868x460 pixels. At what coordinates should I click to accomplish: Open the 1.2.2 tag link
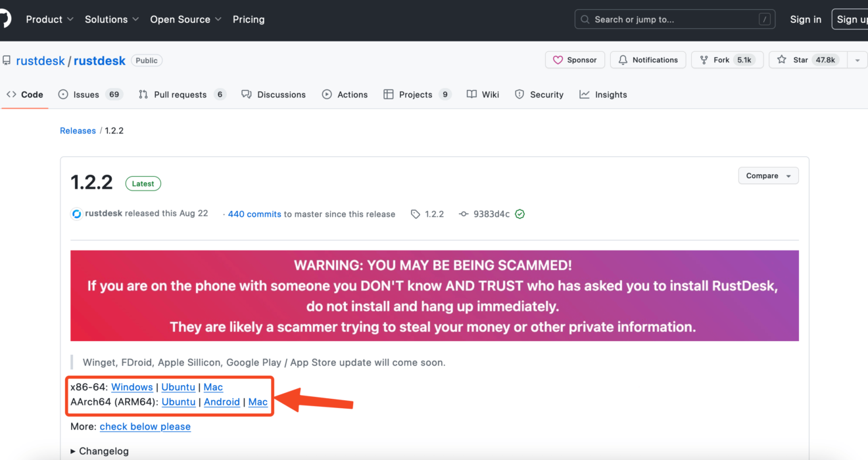(434, 214)
